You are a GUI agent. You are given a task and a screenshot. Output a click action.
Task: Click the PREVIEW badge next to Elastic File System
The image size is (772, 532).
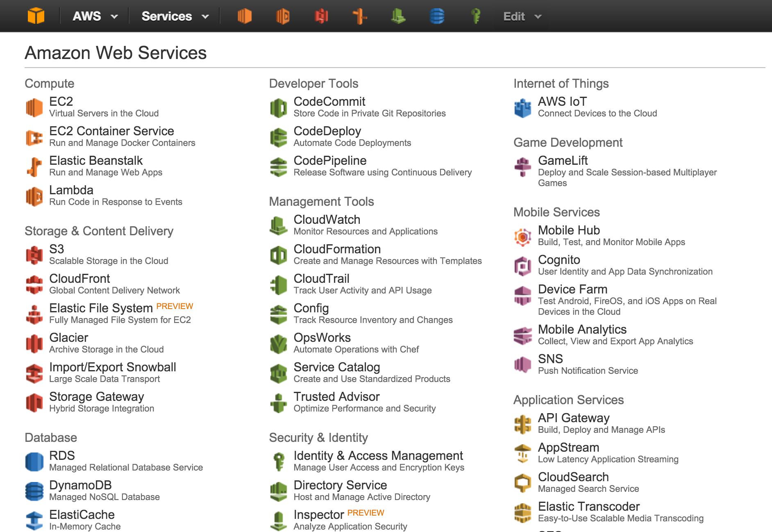[x=175, y=306]
